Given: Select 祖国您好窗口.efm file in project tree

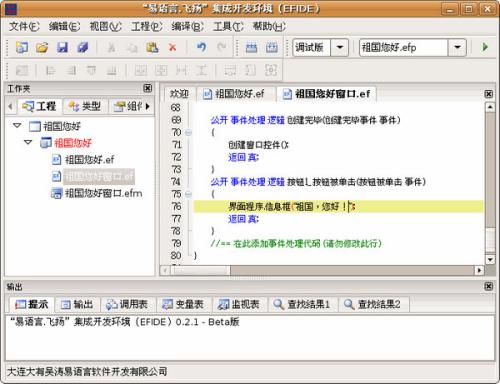Looking at the screenshot, I should [x=97, y=193].
